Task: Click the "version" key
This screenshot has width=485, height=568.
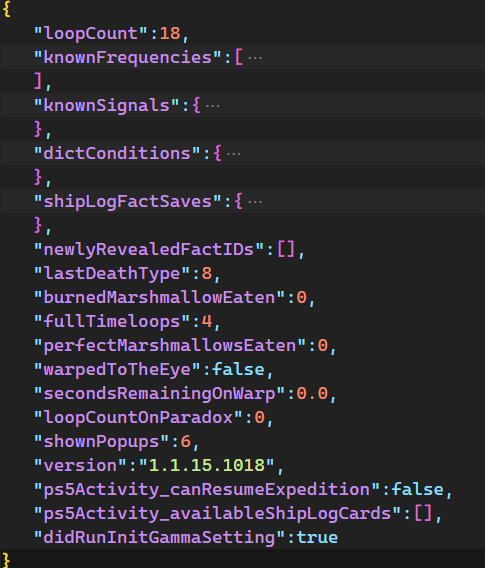Action: (80, 465)
